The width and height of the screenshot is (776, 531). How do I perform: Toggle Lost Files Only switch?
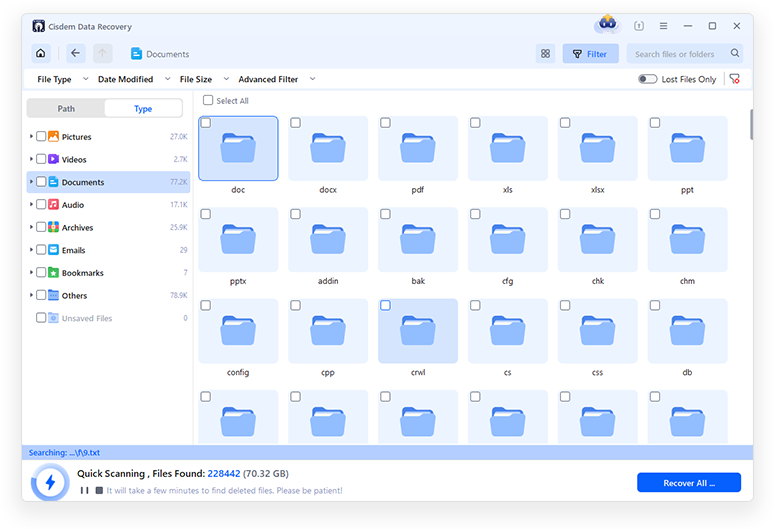pyautogui.click(x=647, y=79)
